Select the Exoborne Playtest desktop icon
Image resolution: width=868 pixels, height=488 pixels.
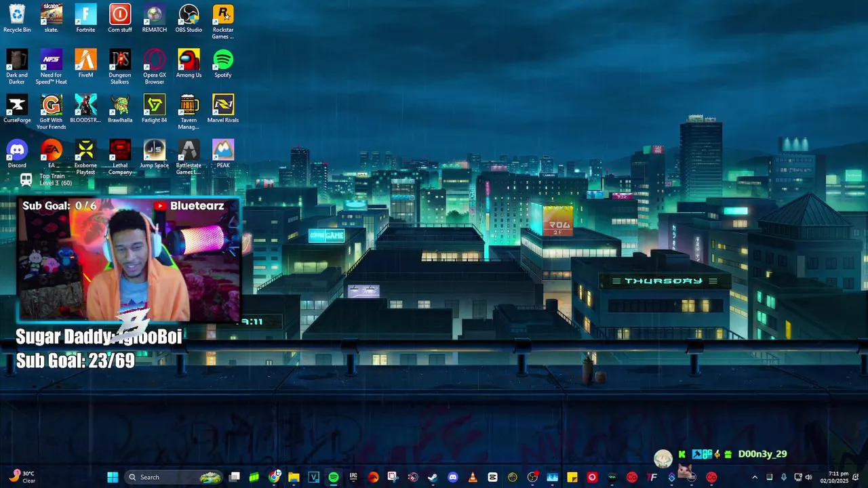[85, 157]
